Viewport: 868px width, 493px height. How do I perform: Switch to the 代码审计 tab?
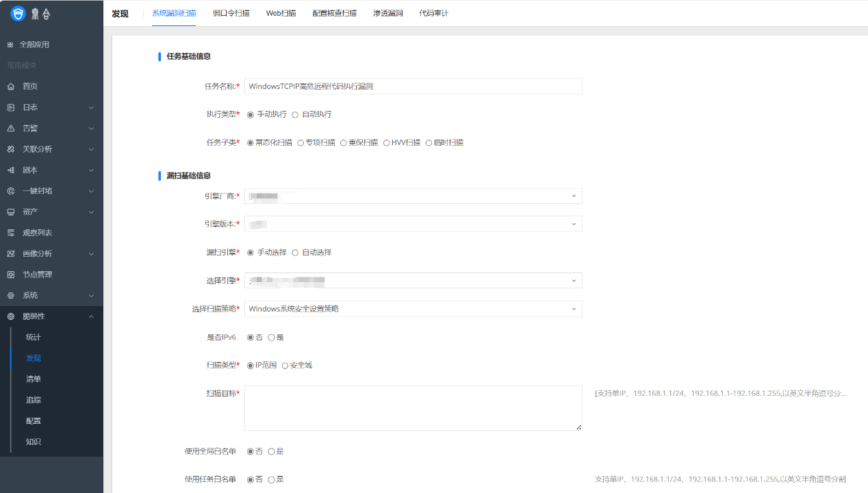point(433,12)
